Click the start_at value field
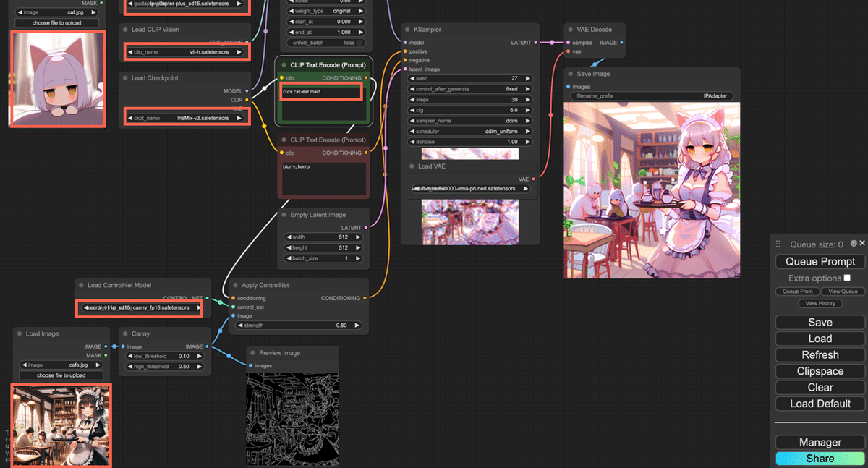 (325, 22)
